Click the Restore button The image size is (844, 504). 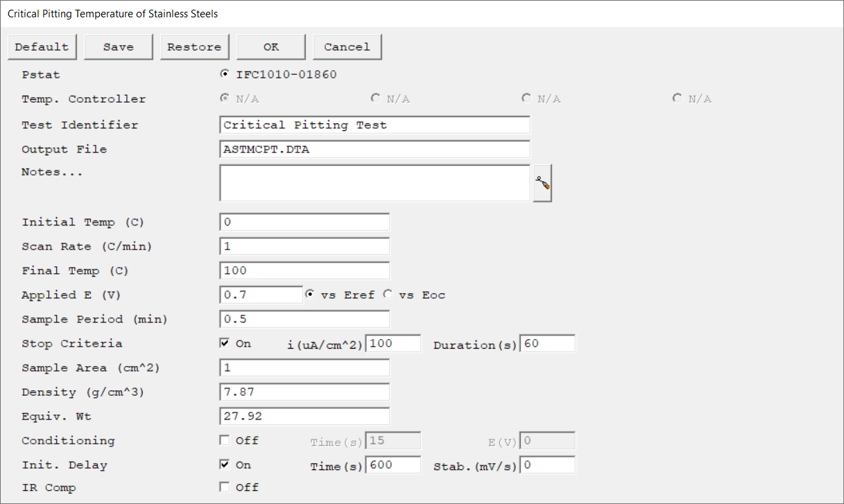[194, 47]
